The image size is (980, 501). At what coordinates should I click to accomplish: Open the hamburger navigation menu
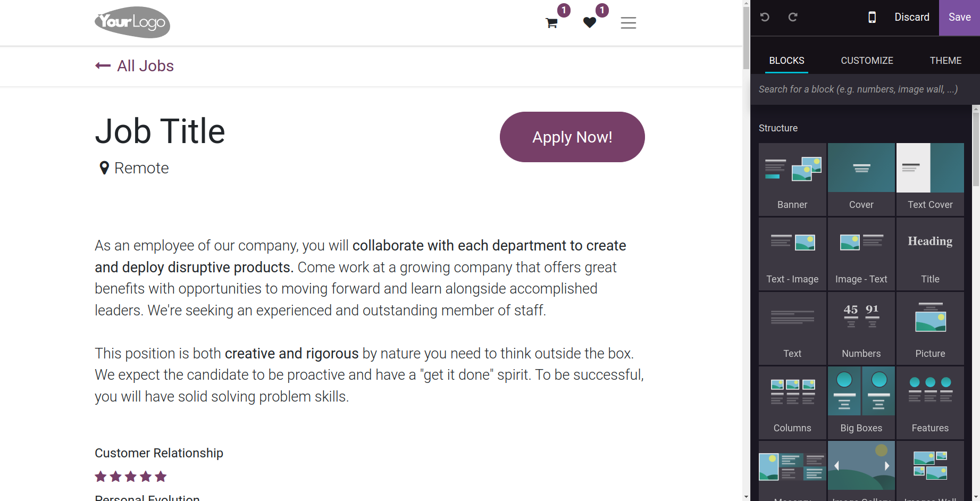[628, 23]
